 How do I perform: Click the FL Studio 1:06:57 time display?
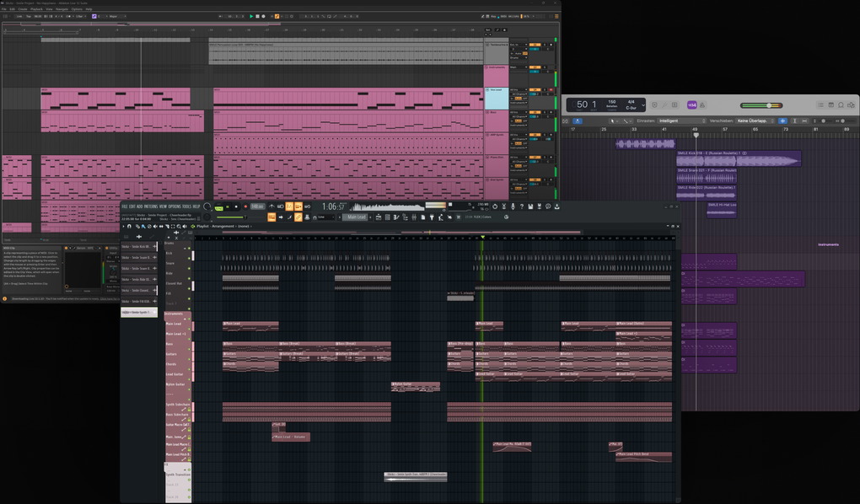click(x=334, y=206)
